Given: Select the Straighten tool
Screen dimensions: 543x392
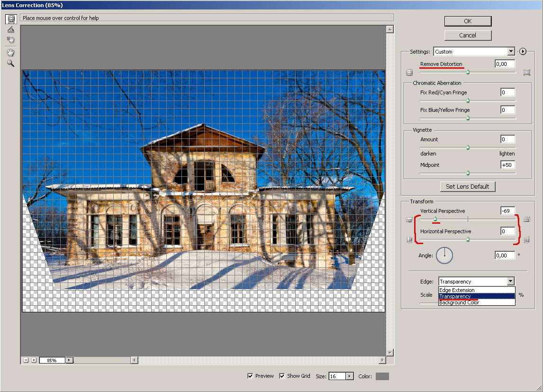Looking at the screenshot, I should [11, 29].
